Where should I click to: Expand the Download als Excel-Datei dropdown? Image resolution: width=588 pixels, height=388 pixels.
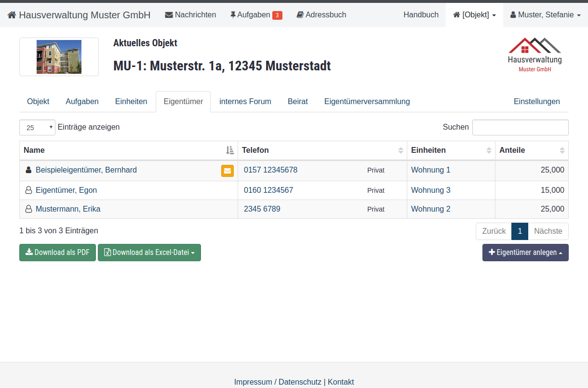coord(149,253)
